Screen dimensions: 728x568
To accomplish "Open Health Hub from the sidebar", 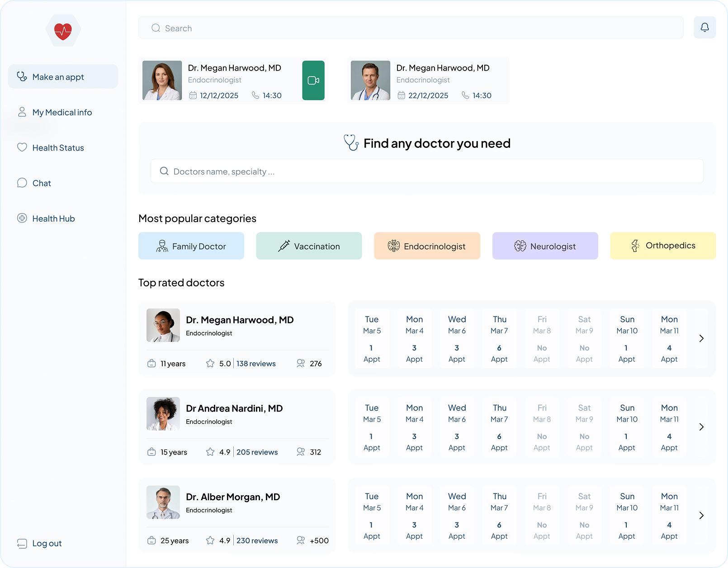I will (x=53, y=218).
